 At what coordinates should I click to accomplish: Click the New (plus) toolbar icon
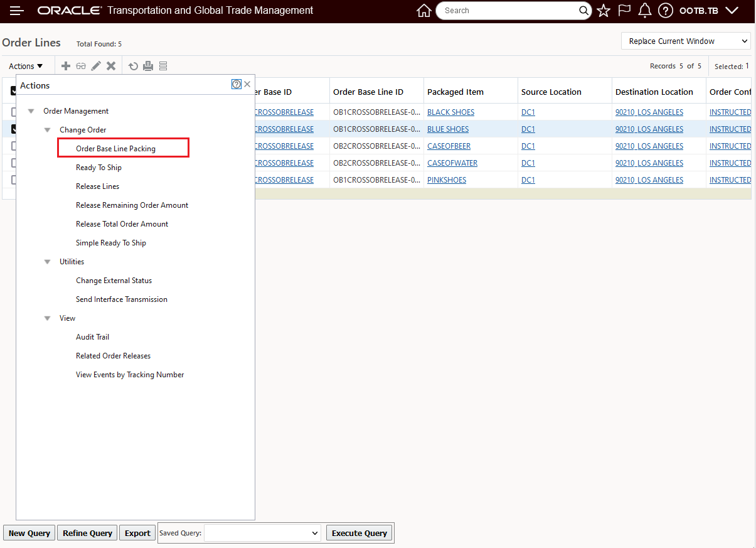[x=66, y=66]
